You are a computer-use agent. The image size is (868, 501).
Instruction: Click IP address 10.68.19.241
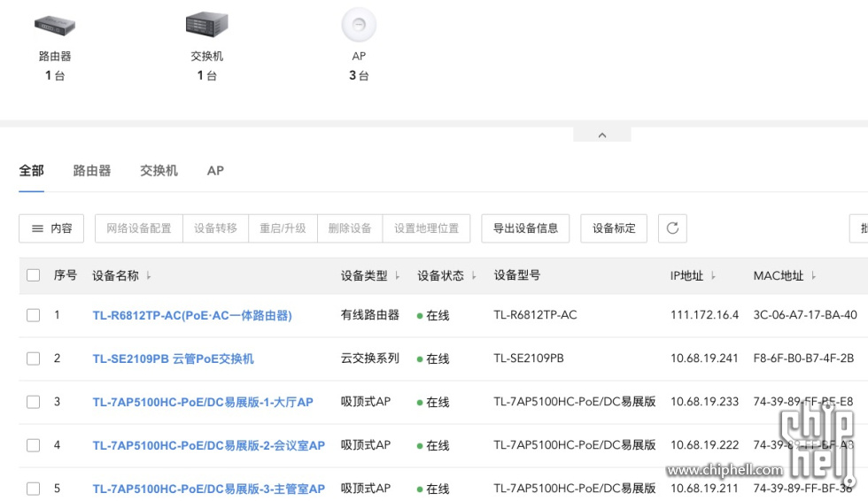[x=705, y=358]
